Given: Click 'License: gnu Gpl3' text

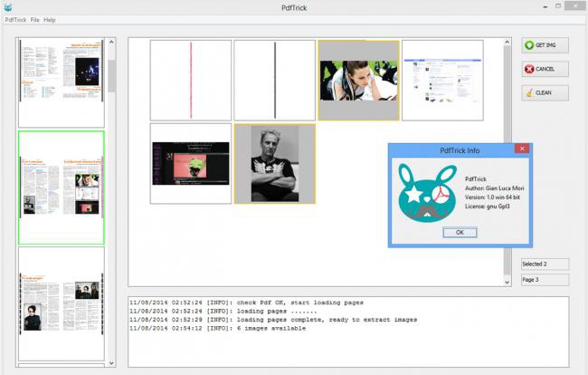Looking at the screenshot, I should pos(487,207).
